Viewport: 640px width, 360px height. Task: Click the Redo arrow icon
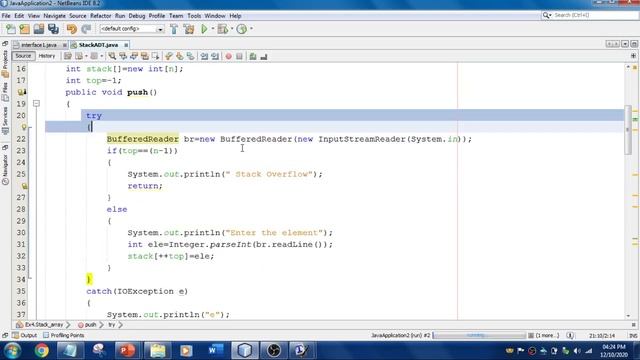click(x=86, y=29)
